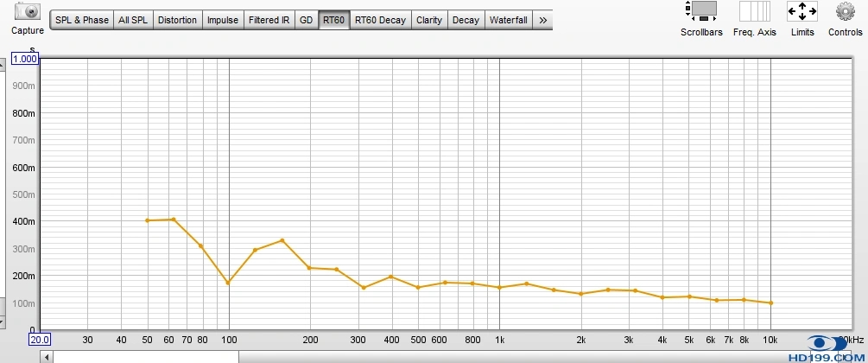Go to the Impulse tab
The image size is (868, 363).
click(223, 20)
